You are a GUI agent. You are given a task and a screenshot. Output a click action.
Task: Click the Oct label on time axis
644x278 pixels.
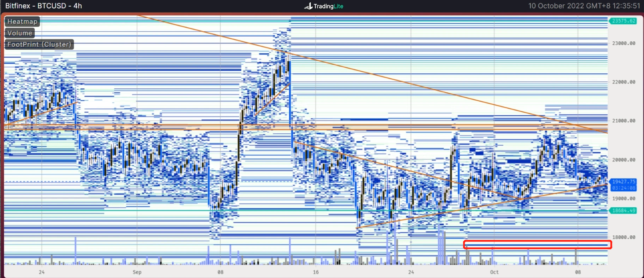[494, 272]
